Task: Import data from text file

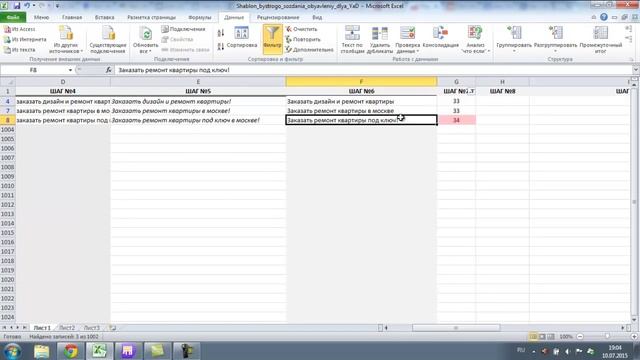Action: [x=20, y=50]
